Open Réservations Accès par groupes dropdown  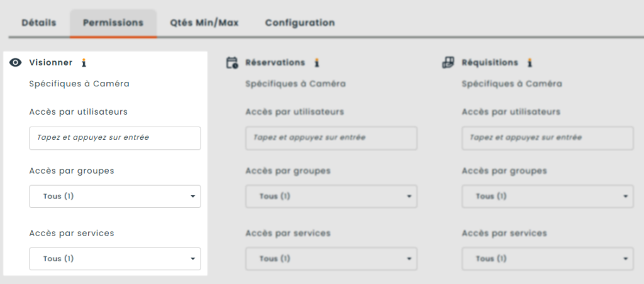coord(331,196)
